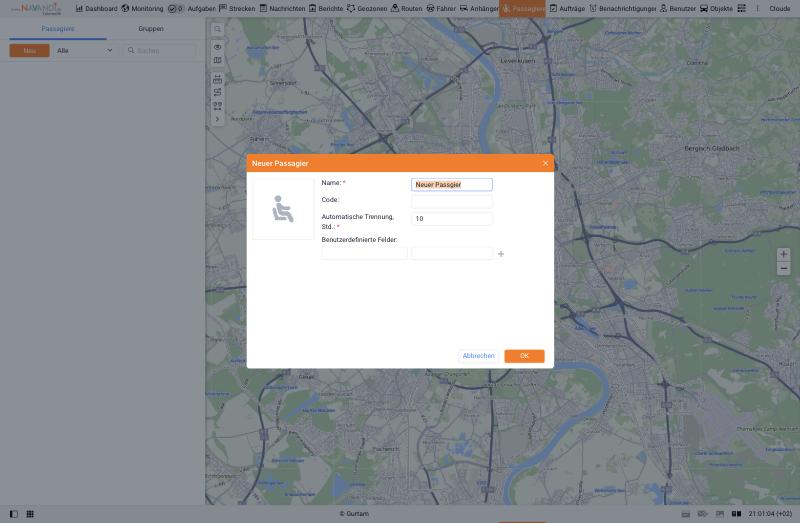Add a custom field with the plus icon
800x523 pixels.
(501, 254)
